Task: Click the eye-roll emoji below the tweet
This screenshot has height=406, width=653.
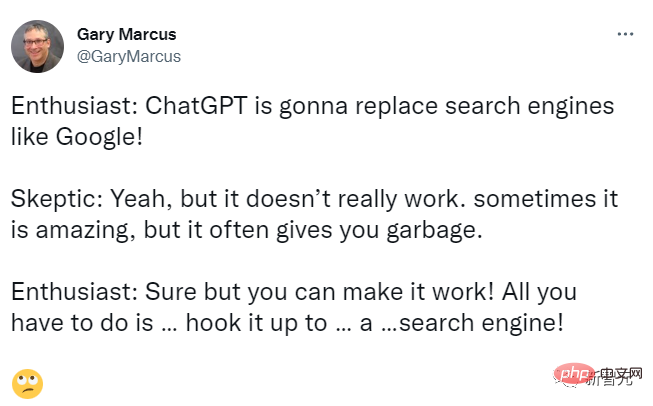Action: click(26, 381)
